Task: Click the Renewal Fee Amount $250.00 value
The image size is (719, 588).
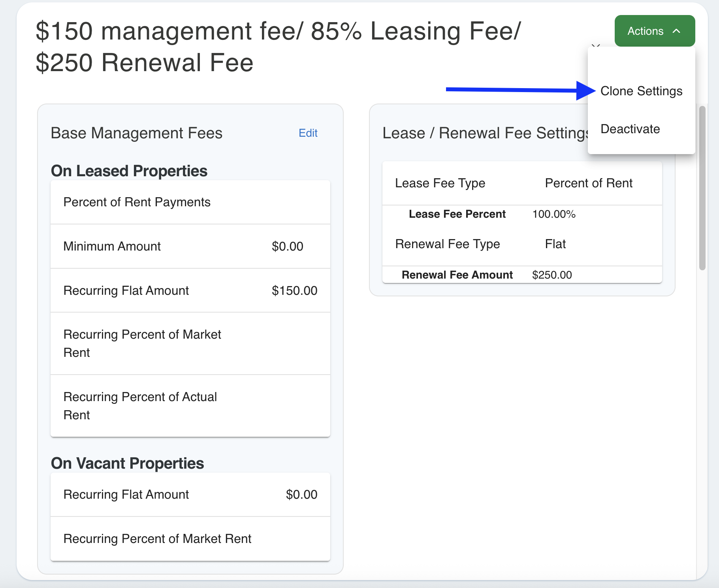Action: pyautogui.click(x=551, y=275)
